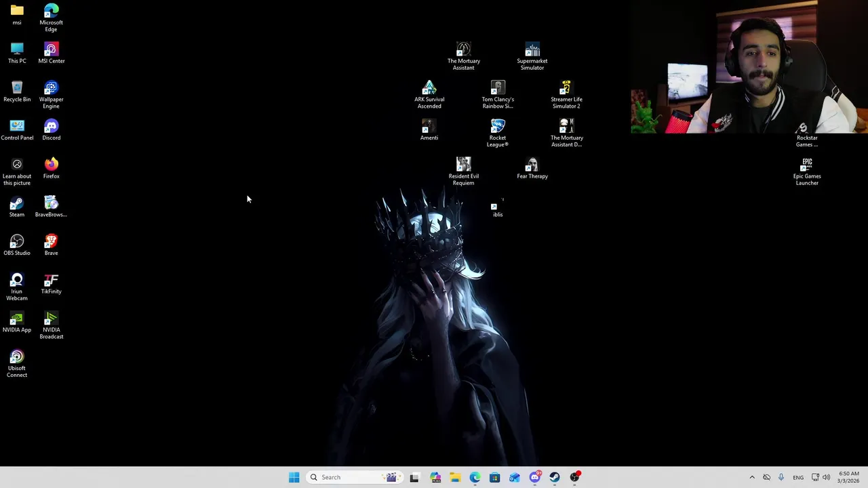This screenshot has width=868, height=488.
Task: Select Tom Clancy's Rainbow Six icon
Action: 498,95
